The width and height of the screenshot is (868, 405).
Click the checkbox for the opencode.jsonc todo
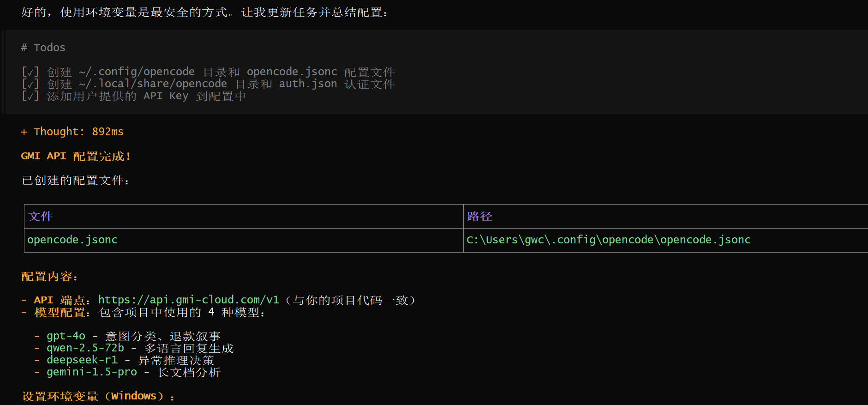tap(30, 72)
